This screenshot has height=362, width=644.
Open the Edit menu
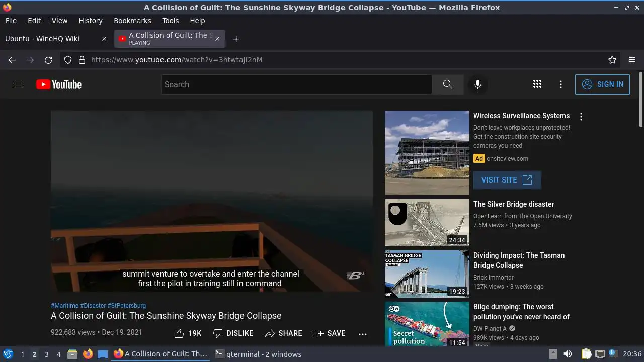(34, 21)
